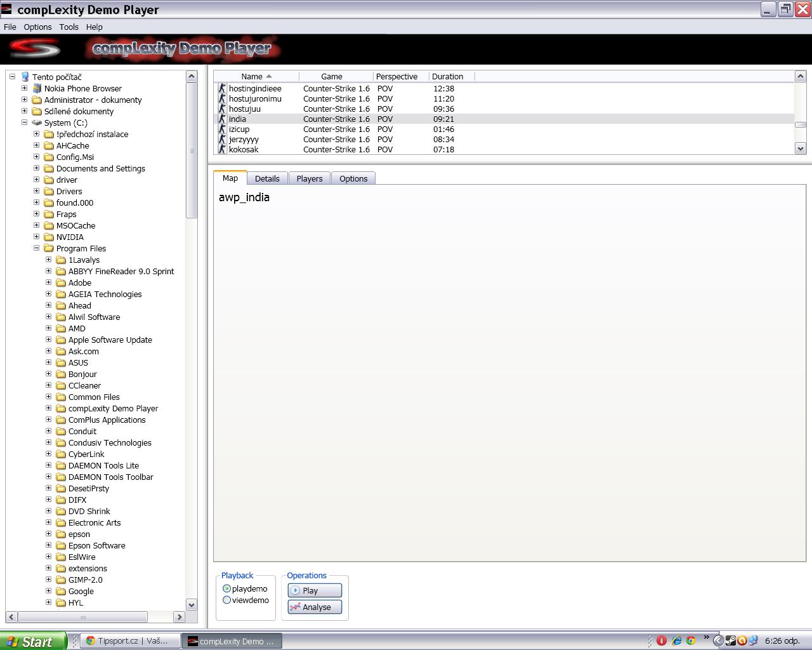
Task: Click the Google folder icon
Action: point(61,591)
